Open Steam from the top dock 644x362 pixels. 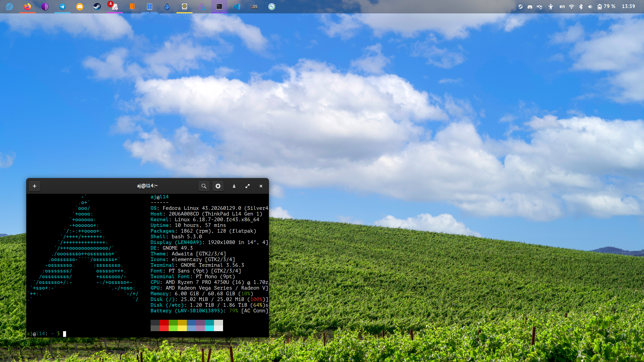point(97,6)
